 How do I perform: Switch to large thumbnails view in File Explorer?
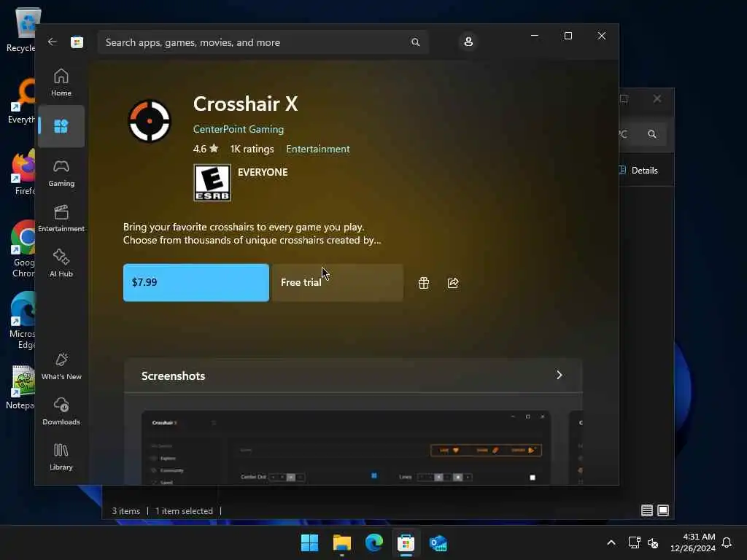click(x=662, y=510)
